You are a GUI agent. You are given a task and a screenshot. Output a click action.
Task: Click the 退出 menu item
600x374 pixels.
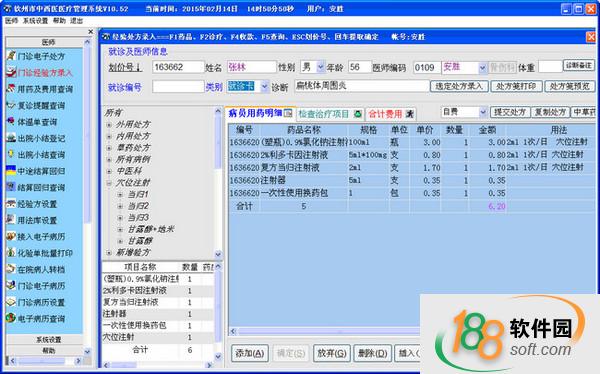[77, 21]
